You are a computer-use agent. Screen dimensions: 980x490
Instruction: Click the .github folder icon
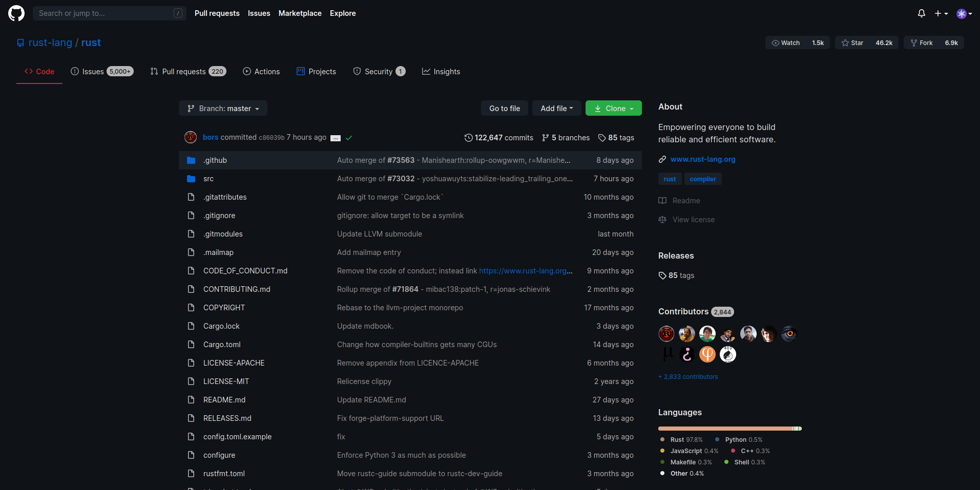click(x=191, y=160)
